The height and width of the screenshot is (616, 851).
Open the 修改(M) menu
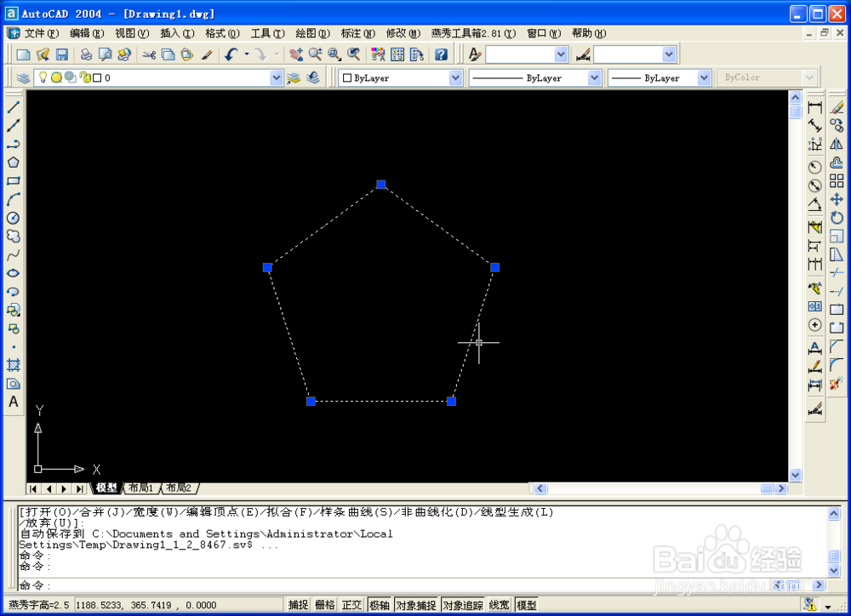tap(403, 33)
